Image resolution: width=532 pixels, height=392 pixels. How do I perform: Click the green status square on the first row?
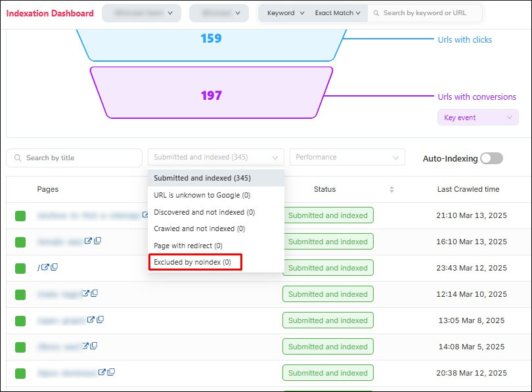(x=20, y=215)
